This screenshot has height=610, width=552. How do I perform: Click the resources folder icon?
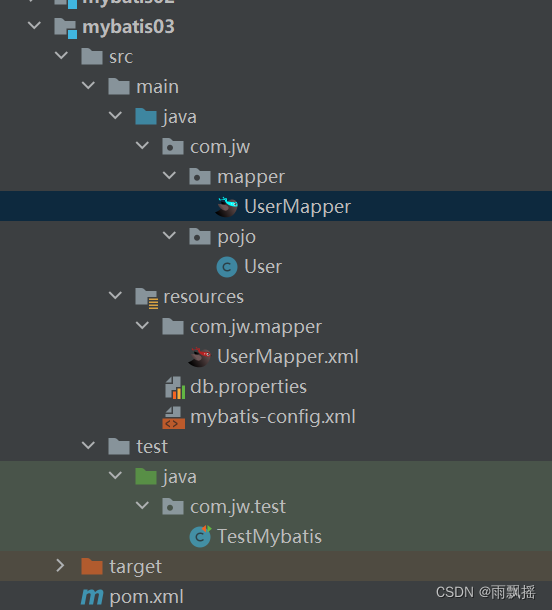tap(146, 298)
